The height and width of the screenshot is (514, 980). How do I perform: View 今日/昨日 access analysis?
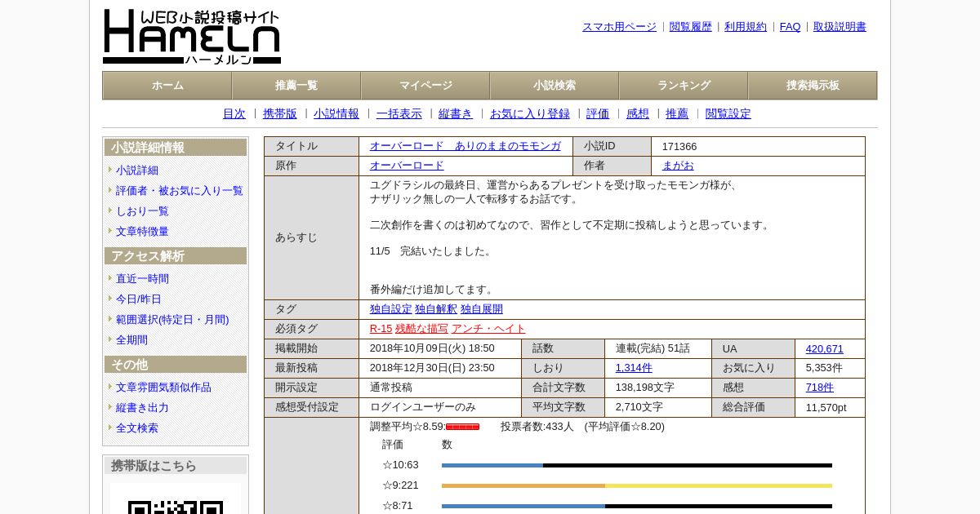pyautogui.click(x=139, y=299)
